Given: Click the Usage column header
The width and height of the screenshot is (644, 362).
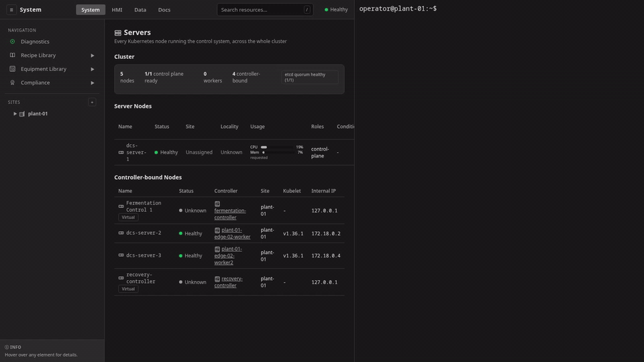Looking at the screenshot, I should tap(258, 127).
